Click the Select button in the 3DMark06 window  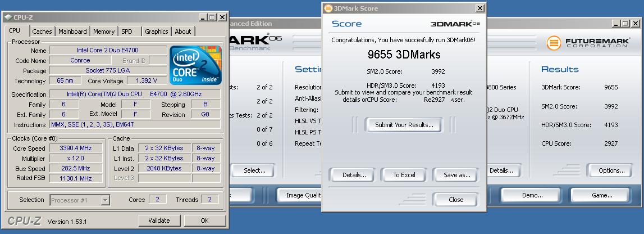pos(254,170)
